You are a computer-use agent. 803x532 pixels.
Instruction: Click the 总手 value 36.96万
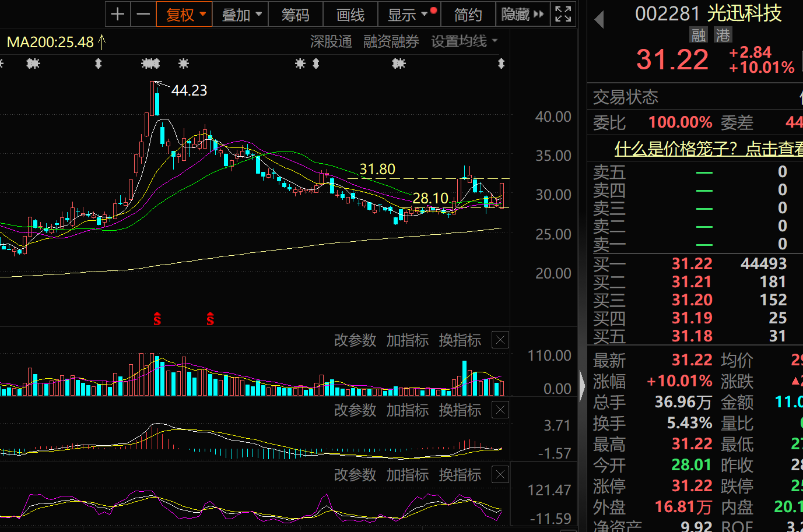coord(683,402)
